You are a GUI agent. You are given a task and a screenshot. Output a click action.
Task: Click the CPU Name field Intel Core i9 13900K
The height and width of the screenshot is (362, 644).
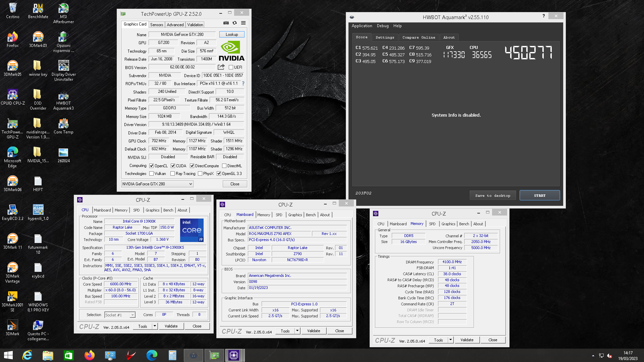[x=139, y=221]
